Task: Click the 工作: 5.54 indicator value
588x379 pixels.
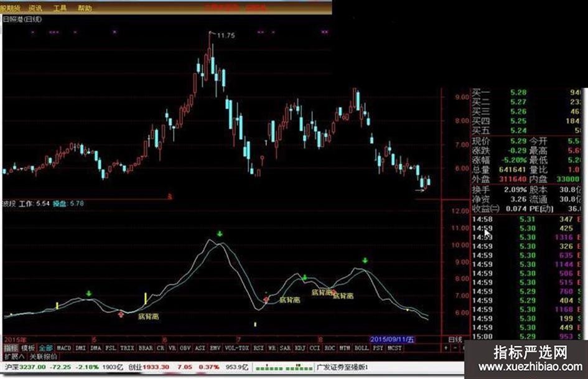Action: [34, 204]
